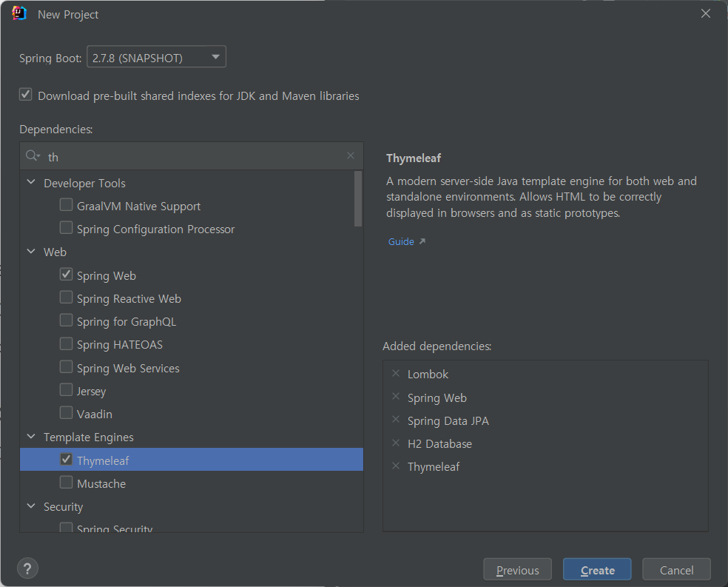Select the Vaadin row label
728x587 pixels.
(94, 415)
